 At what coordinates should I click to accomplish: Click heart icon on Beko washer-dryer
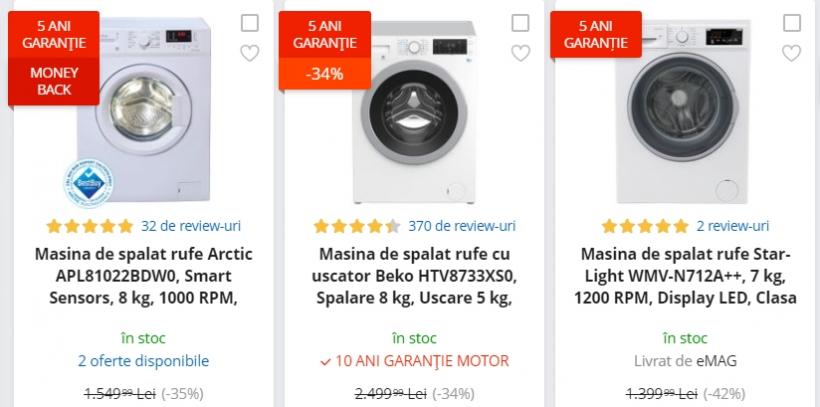[520, 53]
